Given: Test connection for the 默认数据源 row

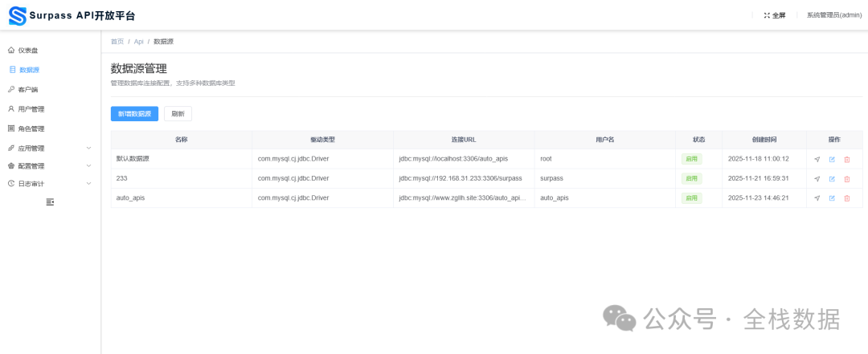Looking at the screenshot, I should (x=817, y=159).
